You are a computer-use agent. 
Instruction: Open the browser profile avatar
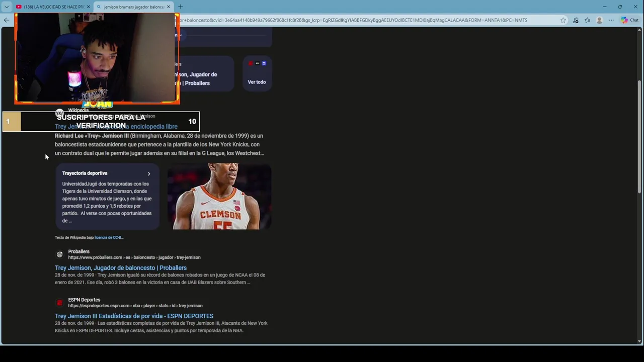[x=599, y=20]
